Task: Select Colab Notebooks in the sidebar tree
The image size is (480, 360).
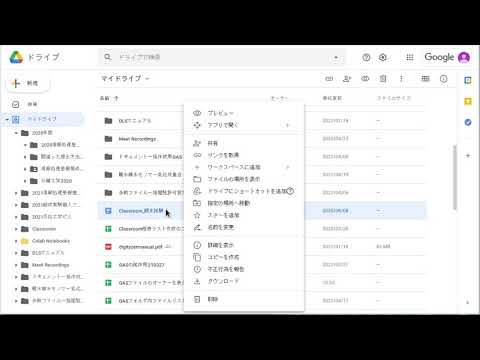Action: tap(51, 241)
